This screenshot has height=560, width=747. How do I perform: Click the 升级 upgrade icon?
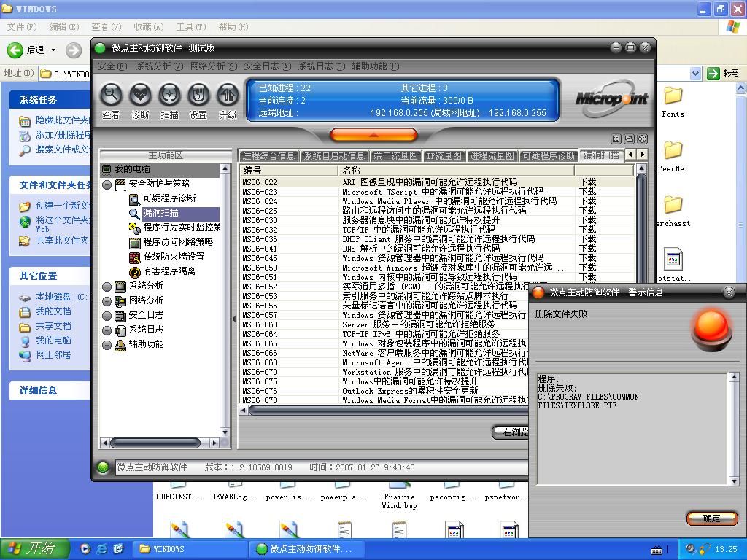228,95
